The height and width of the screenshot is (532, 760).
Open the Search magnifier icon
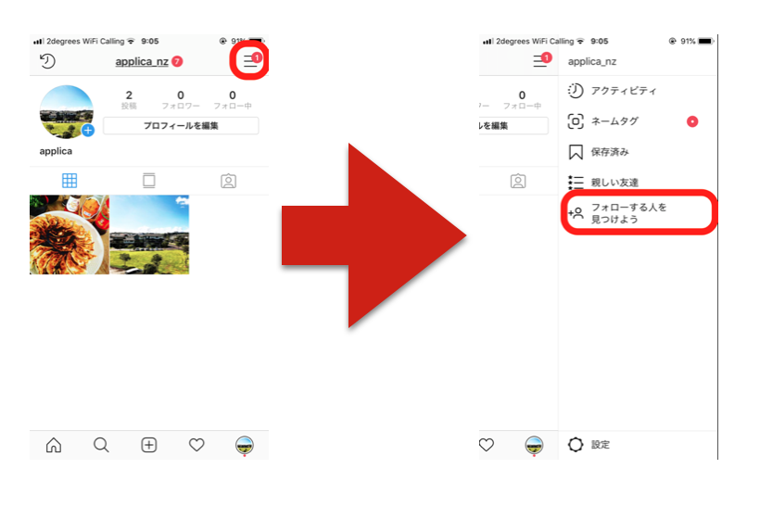(101, 445)
